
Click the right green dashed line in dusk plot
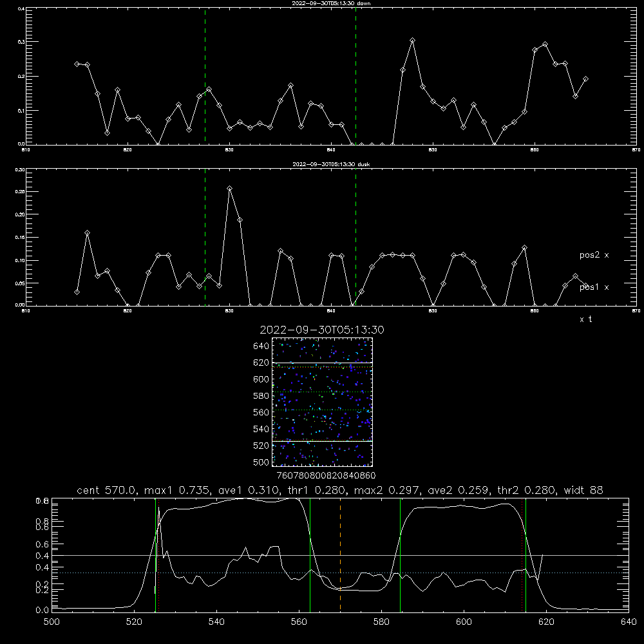(355, 237)
